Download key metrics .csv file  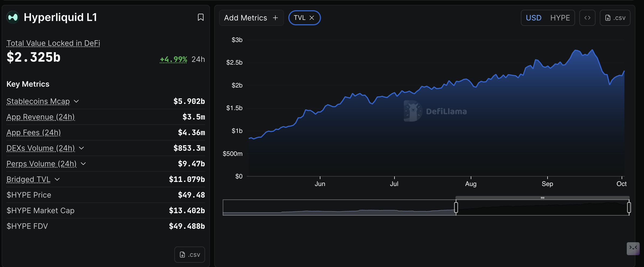(x=189, y=255)
